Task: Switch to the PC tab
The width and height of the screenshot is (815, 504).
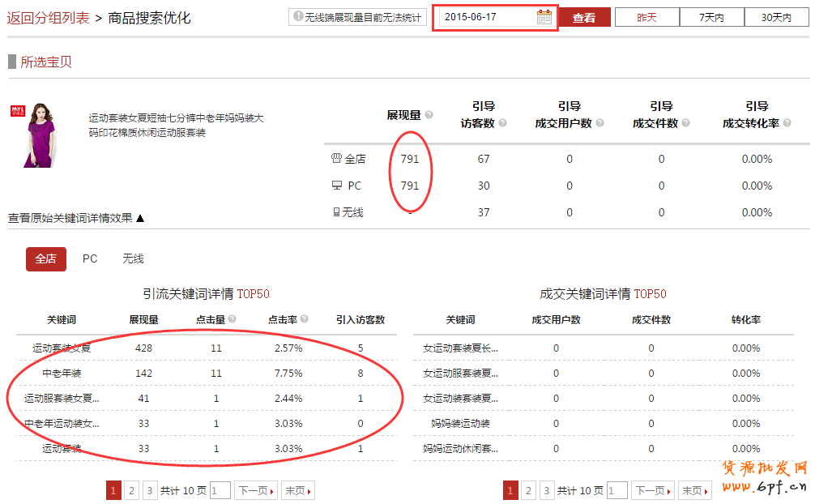Action: coord(90,258)
